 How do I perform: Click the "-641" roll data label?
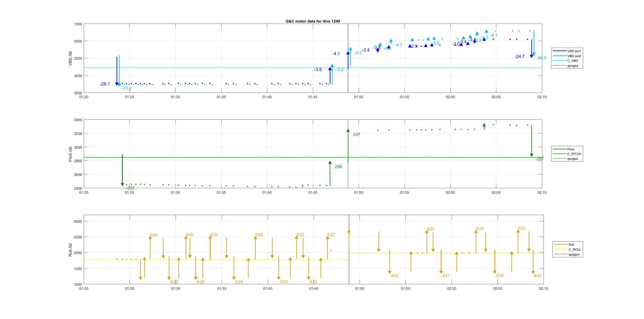click(x=445, y=276)
